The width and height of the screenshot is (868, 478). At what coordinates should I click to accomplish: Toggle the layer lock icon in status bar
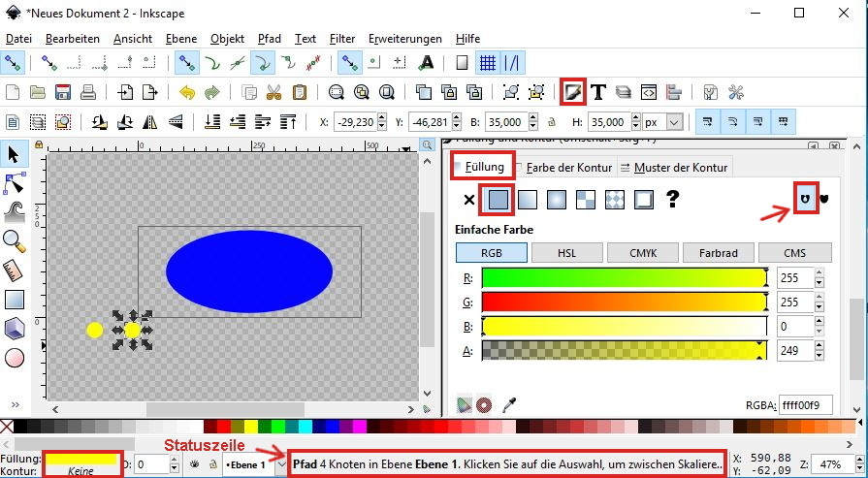coord(212,464)
